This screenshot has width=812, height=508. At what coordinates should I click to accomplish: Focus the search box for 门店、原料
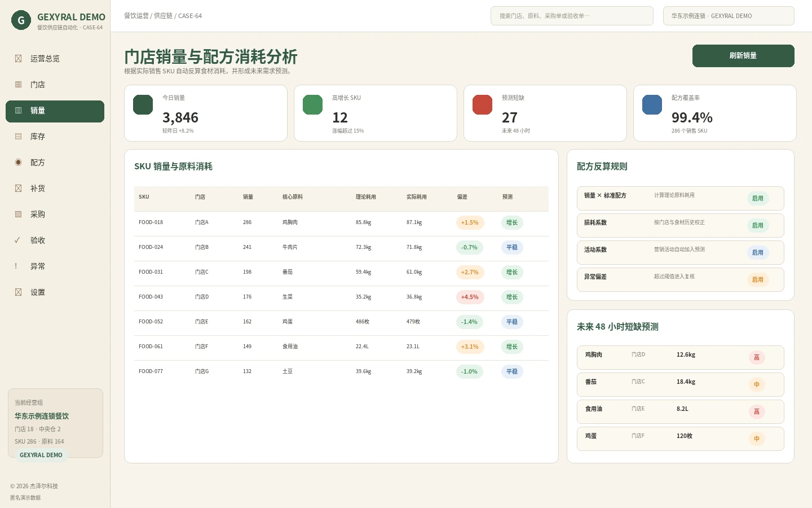(572, 16)
